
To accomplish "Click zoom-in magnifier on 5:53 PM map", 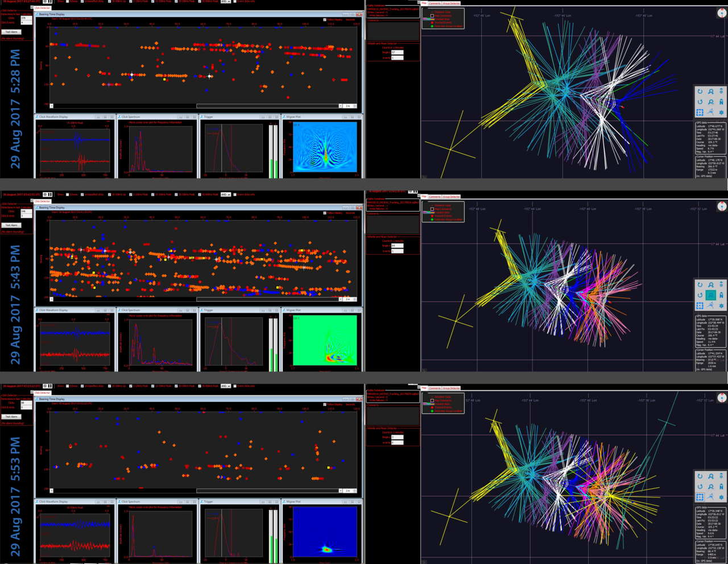I will coord(711,476).
